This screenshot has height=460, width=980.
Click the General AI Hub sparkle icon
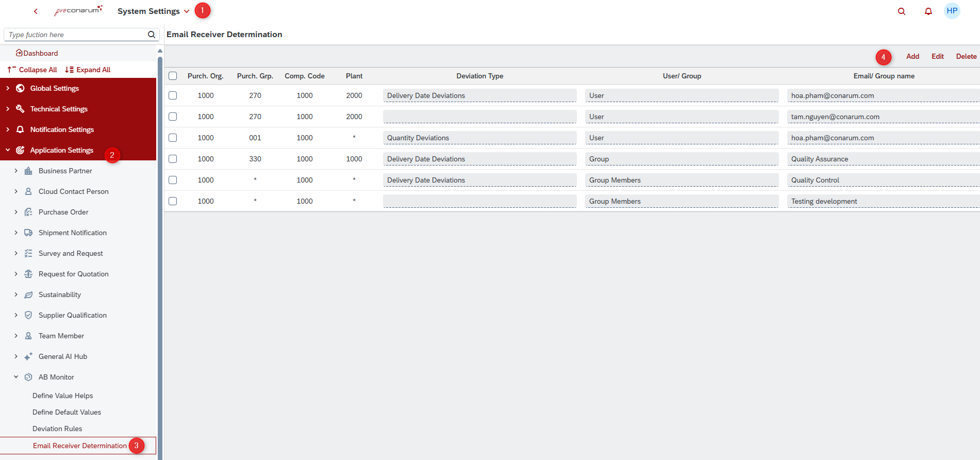[28, 356]
